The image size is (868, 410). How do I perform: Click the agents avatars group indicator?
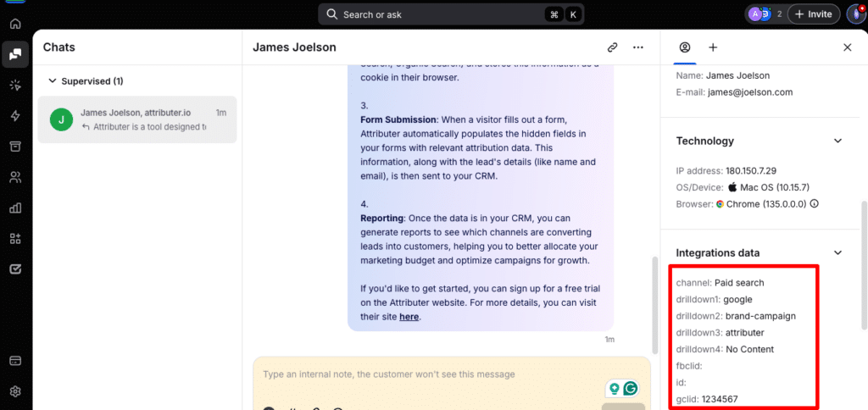pos(765,14)
